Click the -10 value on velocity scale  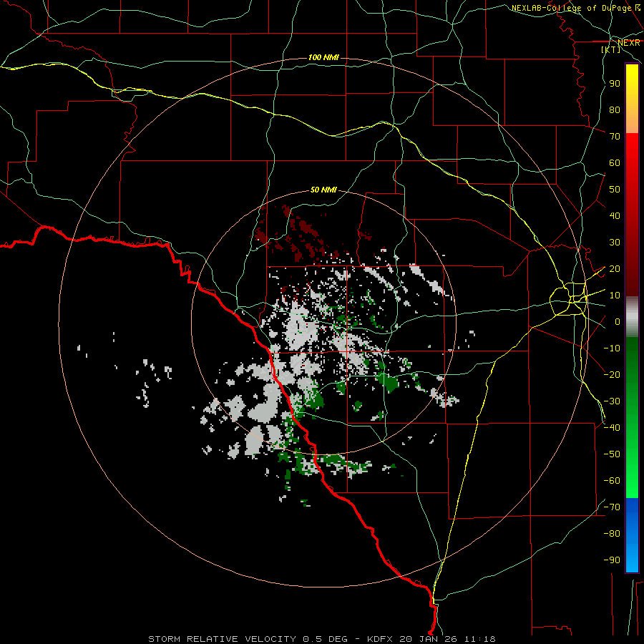click(x=612, y=348)
